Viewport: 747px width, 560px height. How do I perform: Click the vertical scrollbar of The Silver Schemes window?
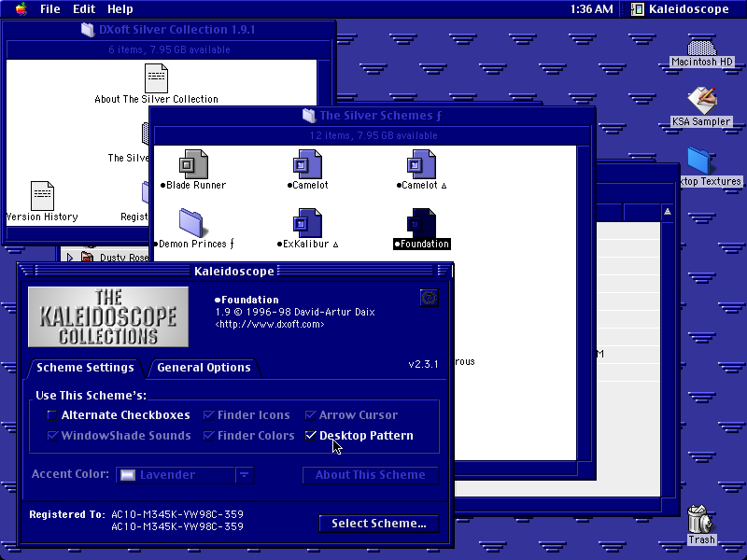pyautogui.click(x=584, y=302)
